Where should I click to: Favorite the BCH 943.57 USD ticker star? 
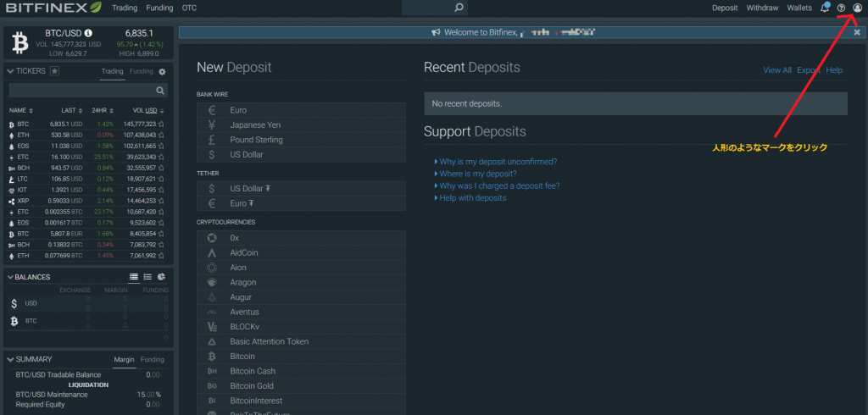pyautogui.click(x=161, y=168)
